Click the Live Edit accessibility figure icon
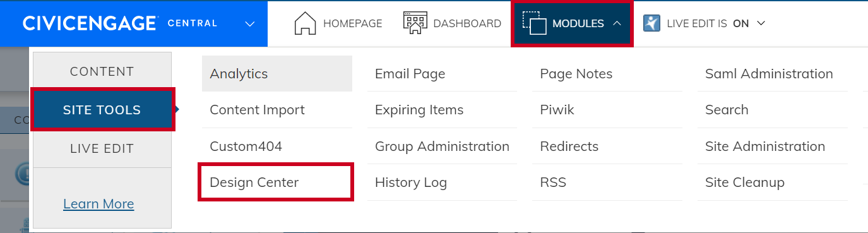The image size is (868, 233). (x=651, y=23)
